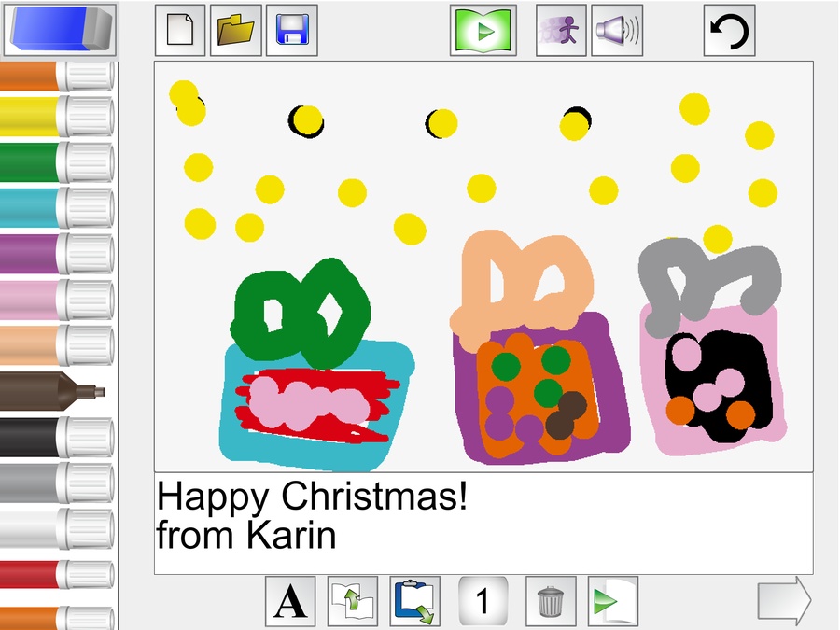
Task: Click the purple present in the drawing
Action: tap(541, 388)
